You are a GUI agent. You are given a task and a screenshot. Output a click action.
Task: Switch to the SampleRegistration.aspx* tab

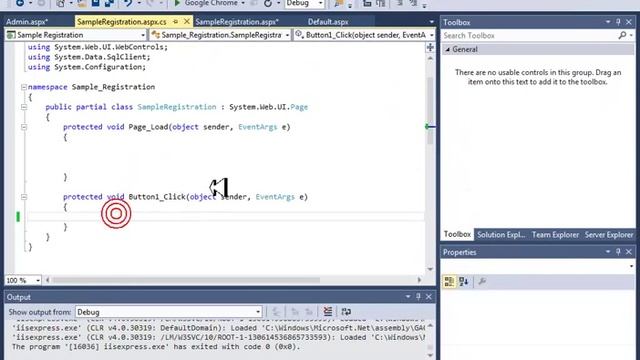pyautogui.click(x=237, y=22)
